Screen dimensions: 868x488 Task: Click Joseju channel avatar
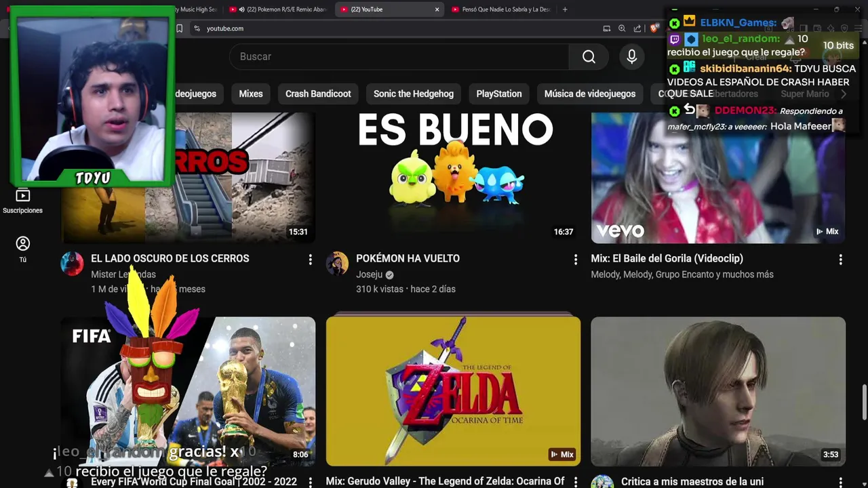click(x=337, y=264)
